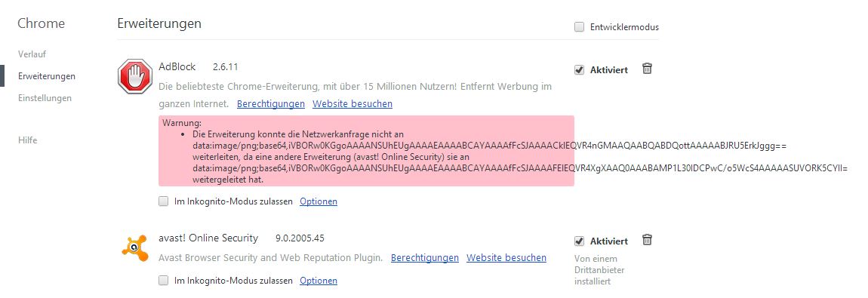Select Erweiterungen in the sidebar
This screenshot has height=298, width=868.
47,75
